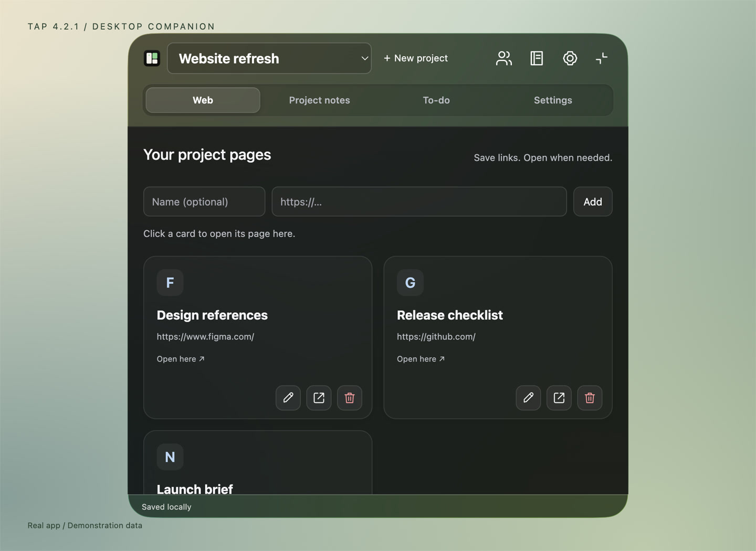Click Open here link on Design references
Image resolution: width=756 pixels, height=551 pixels.
(x=181, y=359)
